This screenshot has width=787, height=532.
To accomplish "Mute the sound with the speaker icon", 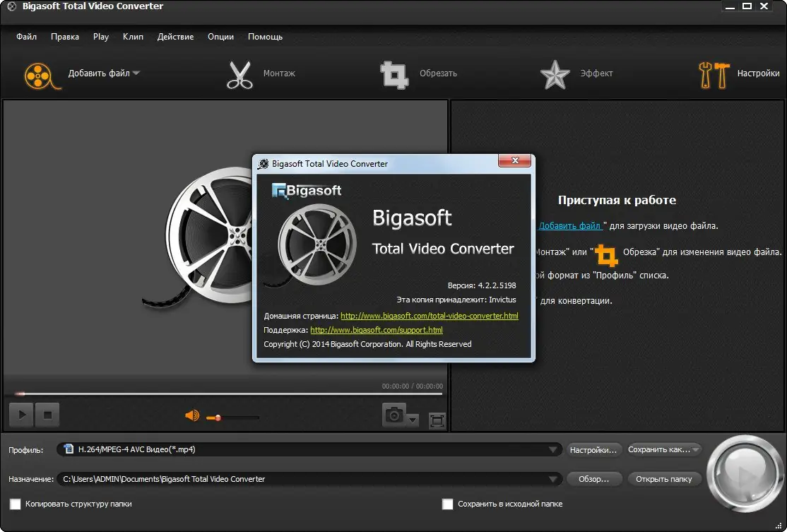I will point(192,415).
